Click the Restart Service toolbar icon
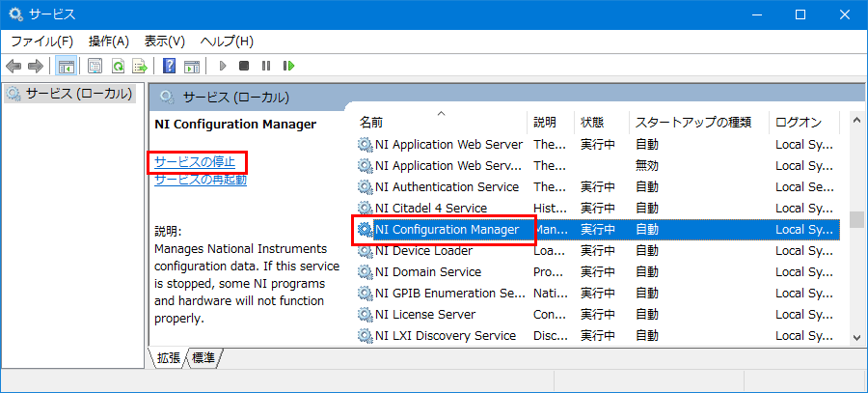This screenshot has width=868, height=393. [288, 66]
